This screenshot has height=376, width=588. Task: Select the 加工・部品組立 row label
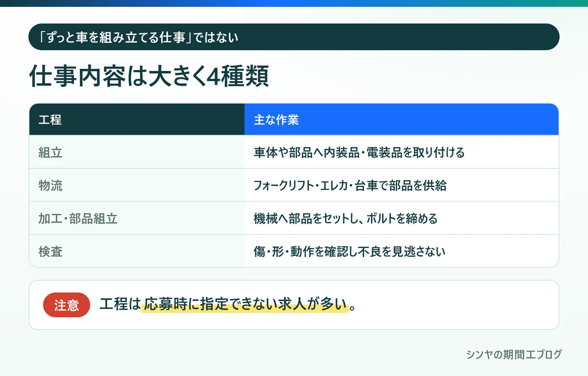(78, 218)
